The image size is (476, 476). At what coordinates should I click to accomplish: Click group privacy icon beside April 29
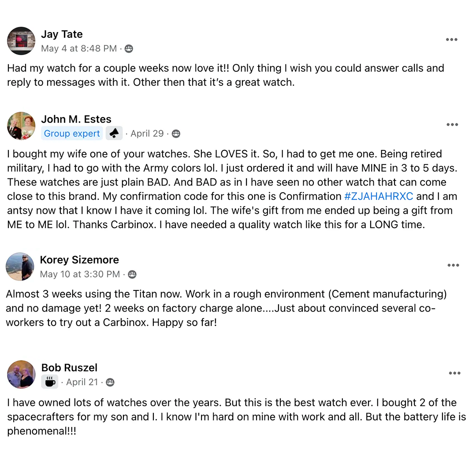176,134
